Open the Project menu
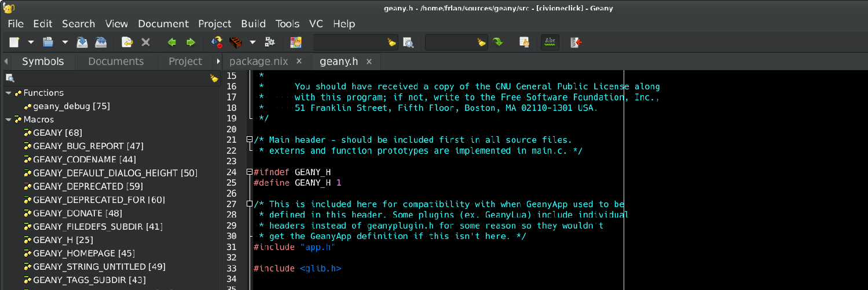 (x=215, y=24)
